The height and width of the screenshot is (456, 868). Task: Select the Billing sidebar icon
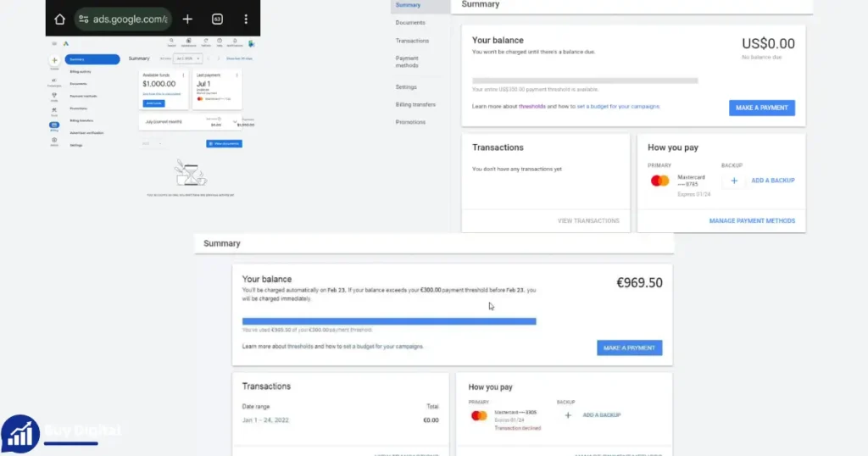pyautogui.click(x=54, y=127)
